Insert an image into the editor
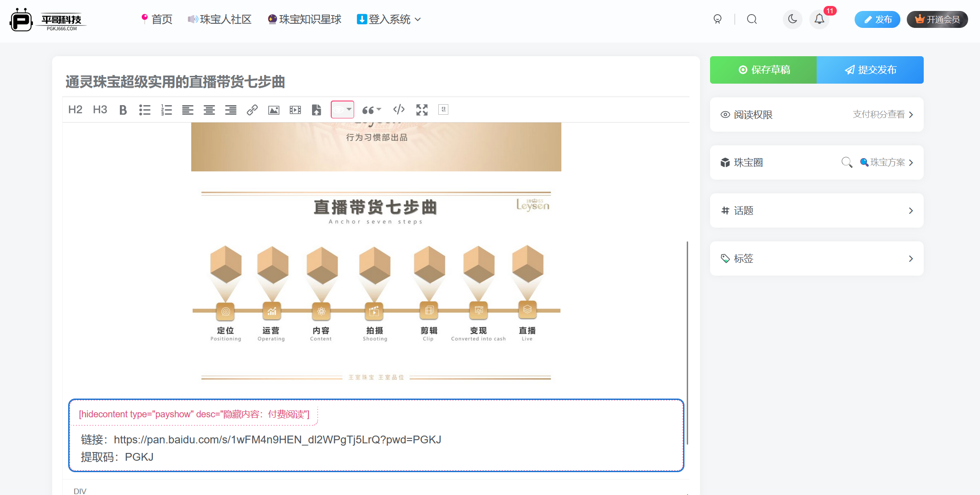This screenshot has height=495, width=980. (x=274, y=110)
